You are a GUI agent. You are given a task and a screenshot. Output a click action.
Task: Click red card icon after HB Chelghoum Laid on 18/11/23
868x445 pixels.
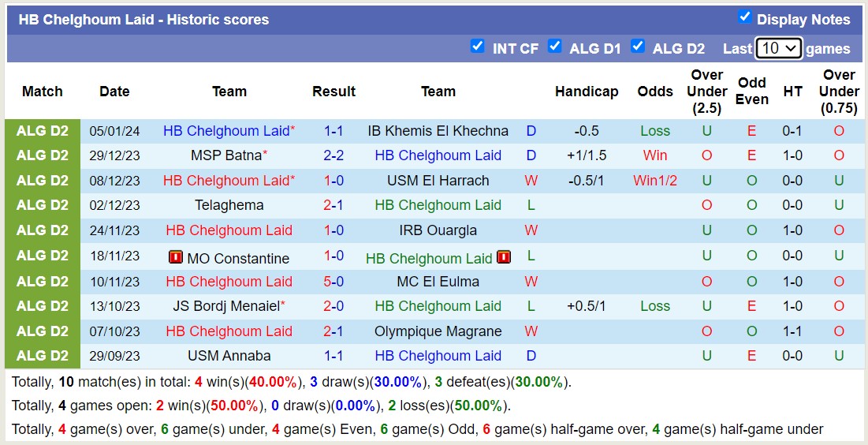pyautogui.click(x=504, y=257)
